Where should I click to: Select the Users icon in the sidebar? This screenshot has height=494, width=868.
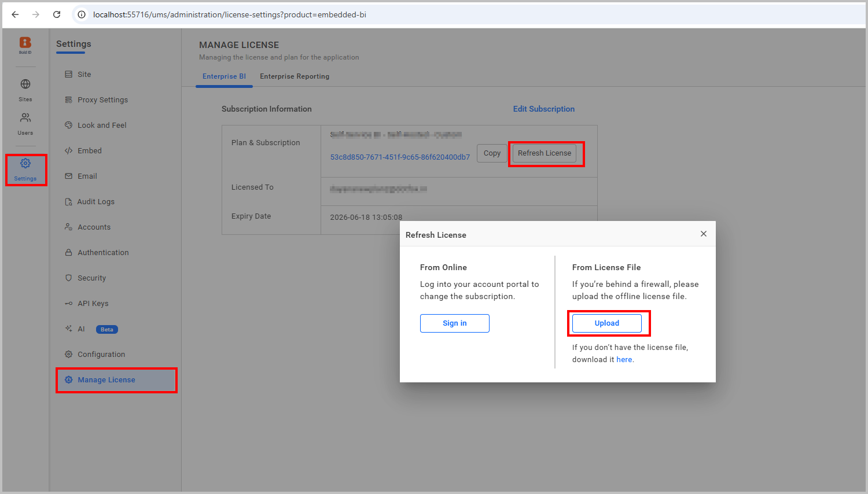[x=25, y=117]
